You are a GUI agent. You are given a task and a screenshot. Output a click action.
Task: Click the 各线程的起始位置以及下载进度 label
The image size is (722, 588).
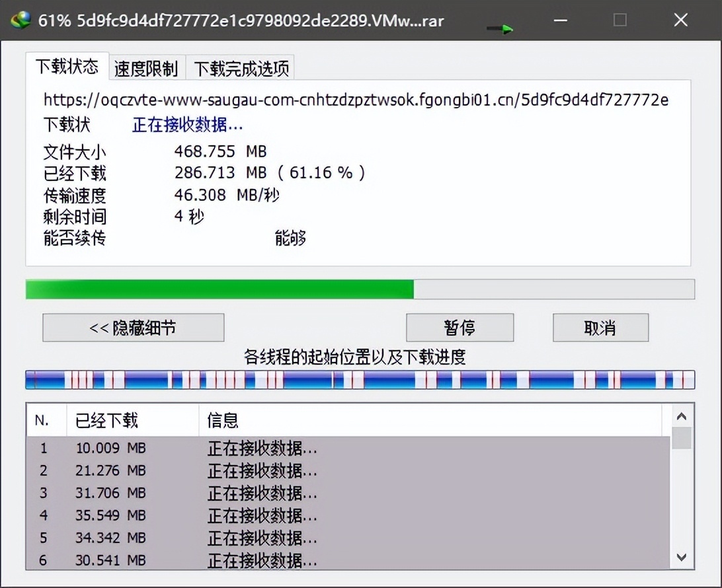354,357
